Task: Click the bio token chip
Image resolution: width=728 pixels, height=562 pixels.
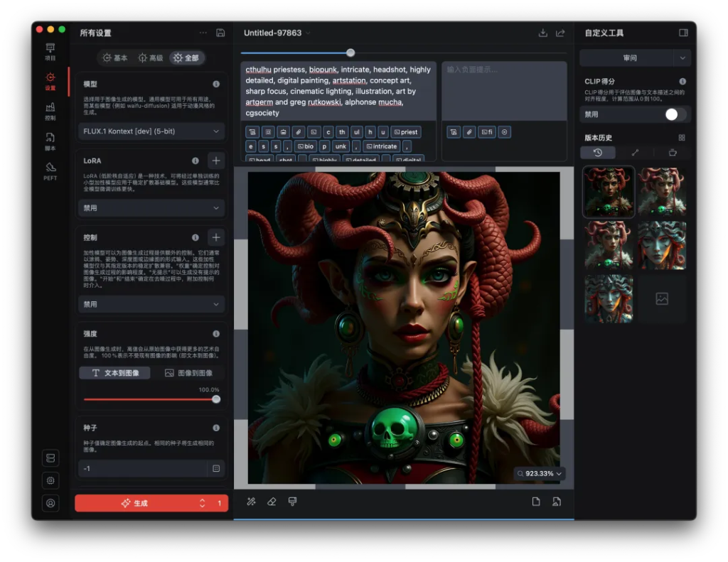Action: tap(306, 146)
